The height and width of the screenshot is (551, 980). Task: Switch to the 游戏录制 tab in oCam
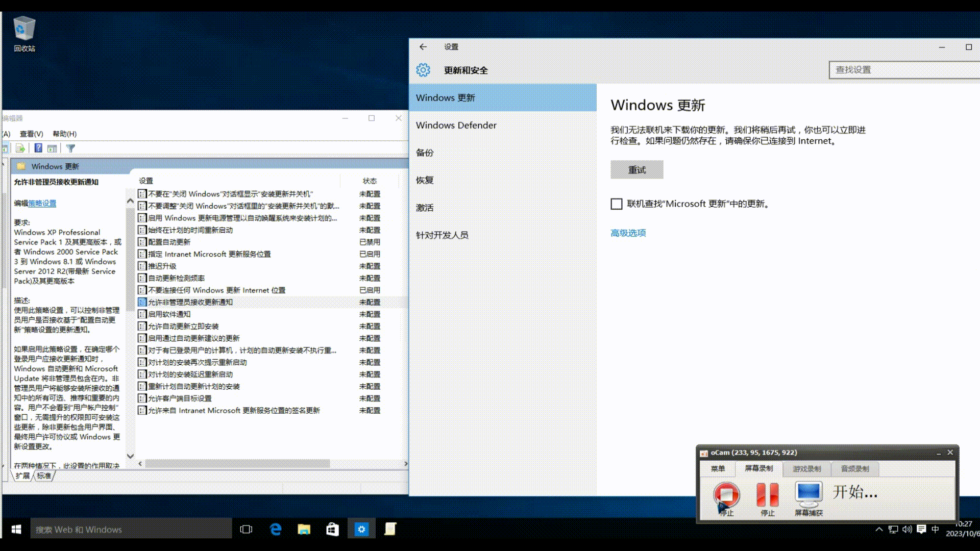click(x=806, y=469)
